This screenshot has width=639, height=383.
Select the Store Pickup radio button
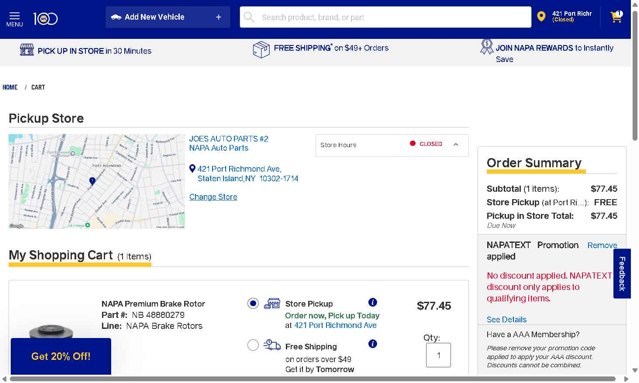tap(253, 304)
